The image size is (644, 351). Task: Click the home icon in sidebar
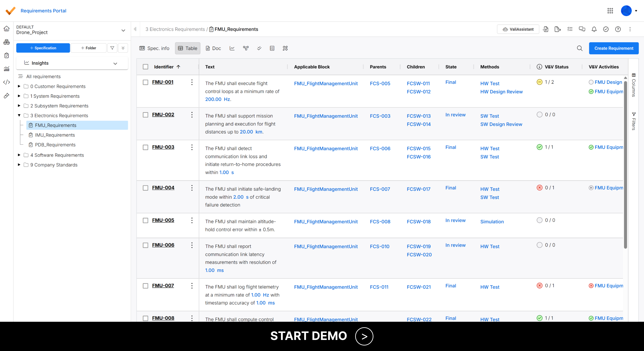click(x=7, y=28)
